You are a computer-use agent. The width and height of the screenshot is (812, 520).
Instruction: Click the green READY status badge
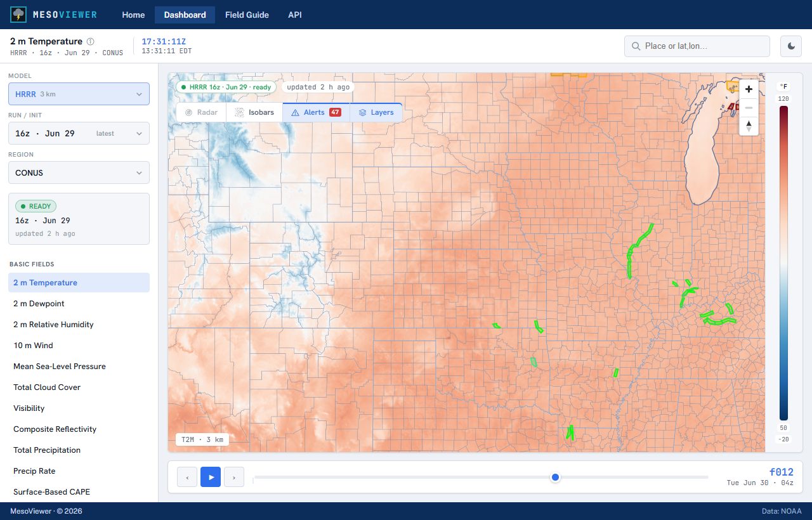click(36, 206)
